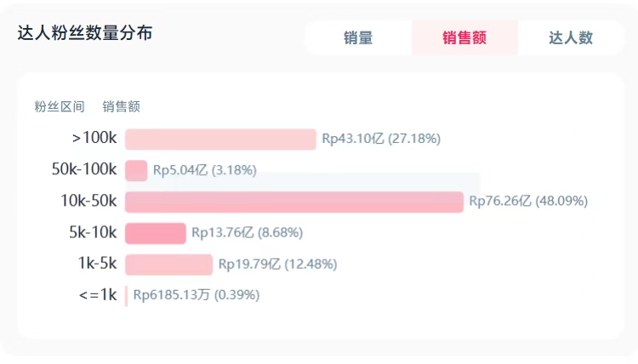Click the Rp76.26亿 (48.09%) value label

(x=528, y=202)
